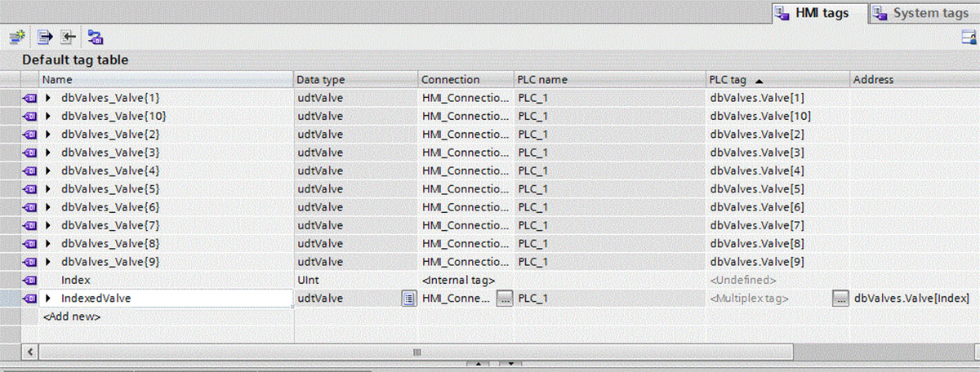Expand the dbValves_Valve{8} tag

click(48, 244)
